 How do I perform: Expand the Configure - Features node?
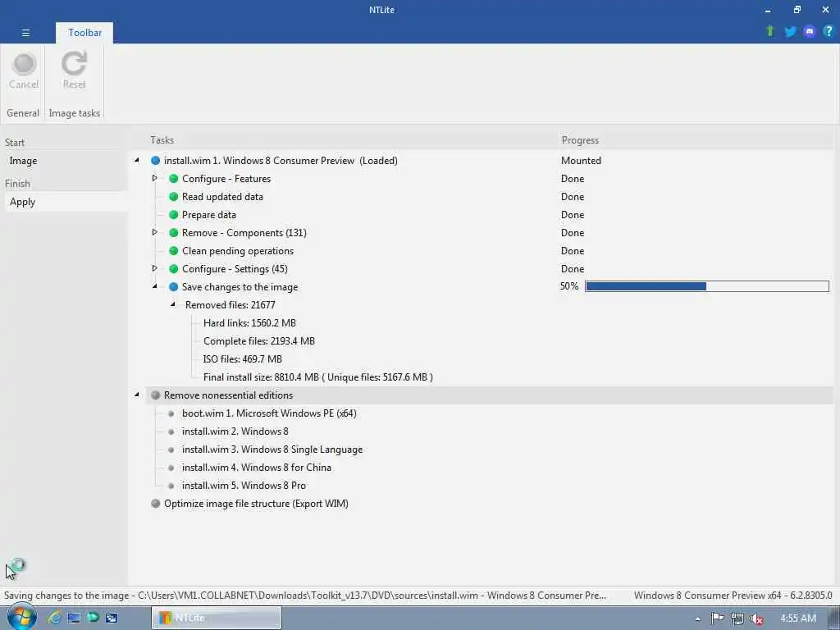coord(155,178)
